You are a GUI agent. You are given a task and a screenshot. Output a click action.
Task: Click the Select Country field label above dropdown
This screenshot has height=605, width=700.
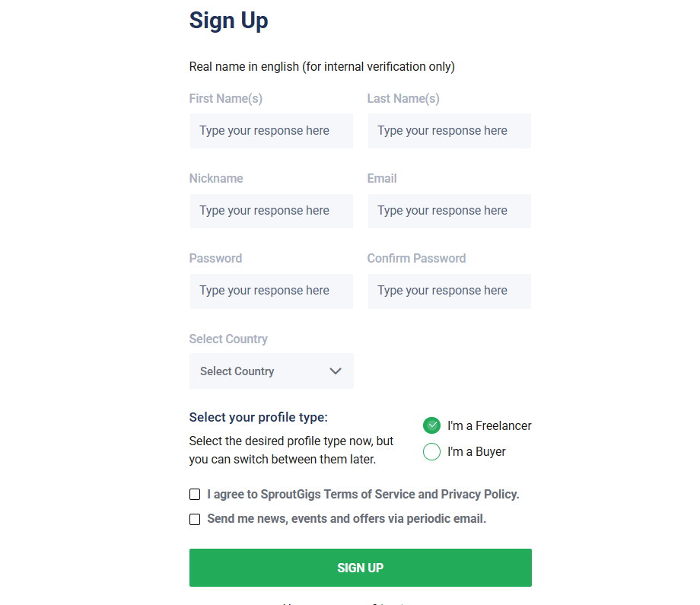coord(228,339)
